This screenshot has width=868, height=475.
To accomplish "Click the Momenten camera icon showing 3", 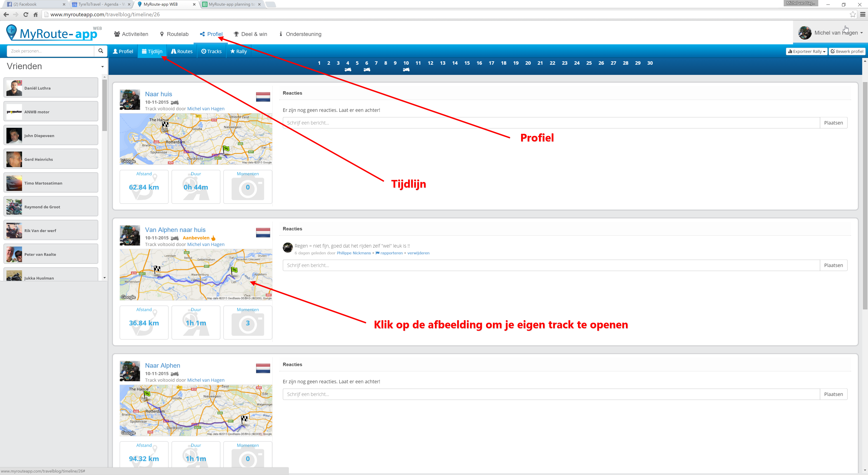I will pos(248,323).
